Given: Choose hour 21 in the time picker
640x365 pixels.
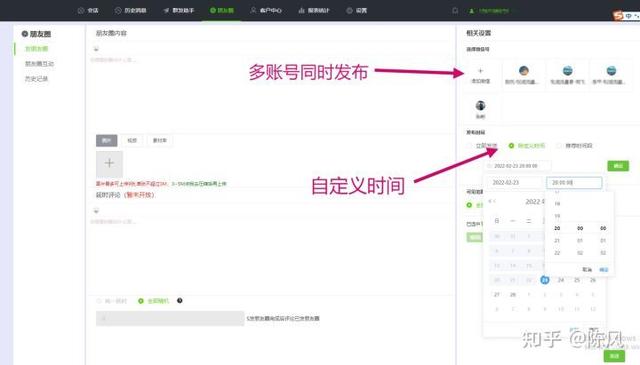Looking at the screenshot, I should (x=557, y=240).
